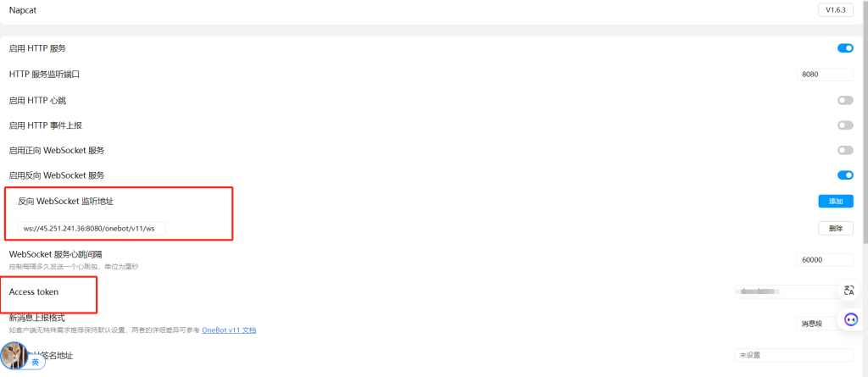Turn on 启用正向 WebSocket 服务 switch
The width and height of the screenshot is (868, 377).
point(845,150)
